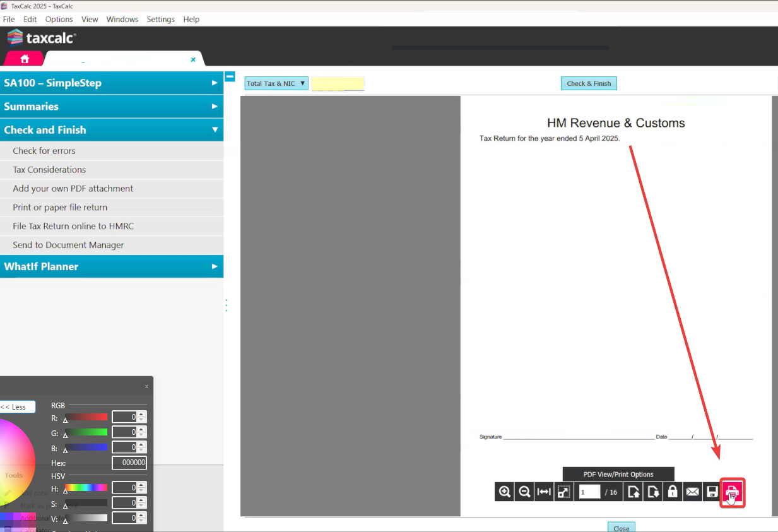The width and height of the screenshot is (778, 532).
Task: Open the Total Tax & NIC dropdown
Action: [276, 83]
